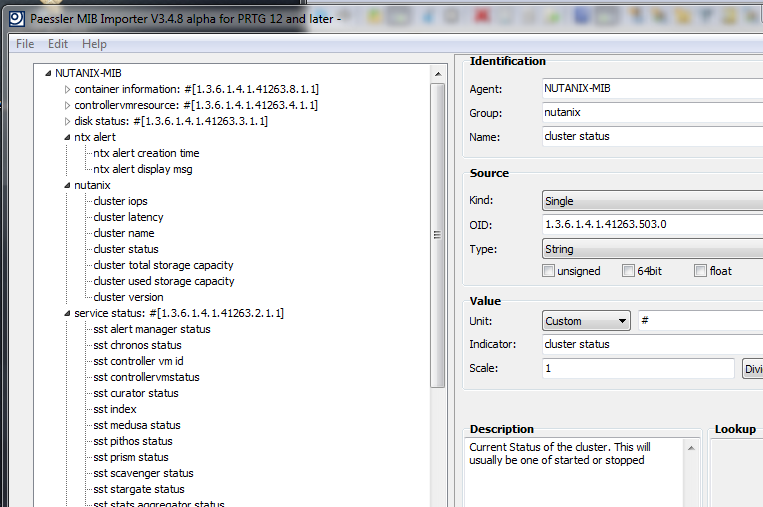
Task: Select sst curator status
Action: (136, 394)
